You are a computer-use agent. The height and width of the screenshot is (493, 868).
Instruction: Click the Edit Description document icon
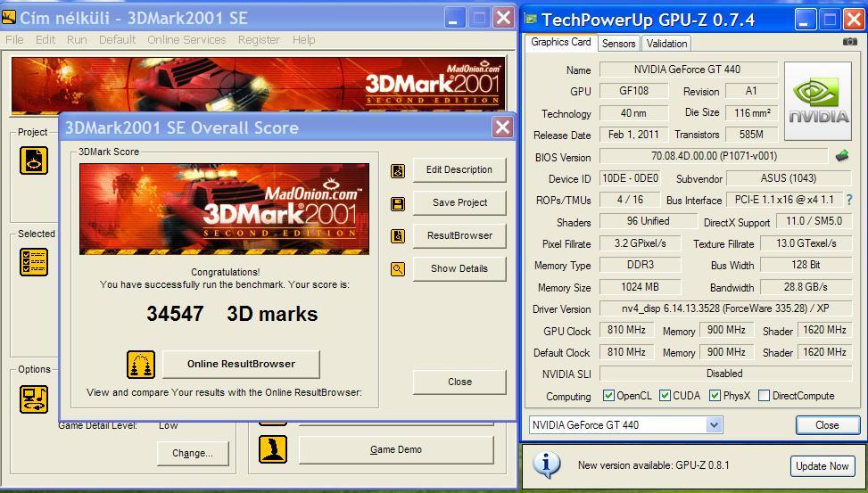[x=398, y=170]
